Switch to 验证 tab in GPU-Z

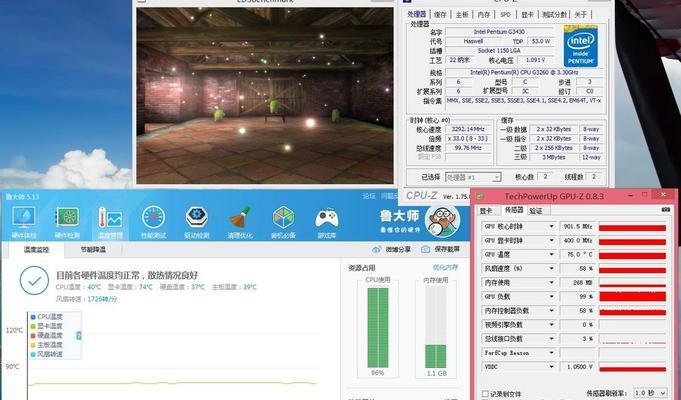pos(536,211)
